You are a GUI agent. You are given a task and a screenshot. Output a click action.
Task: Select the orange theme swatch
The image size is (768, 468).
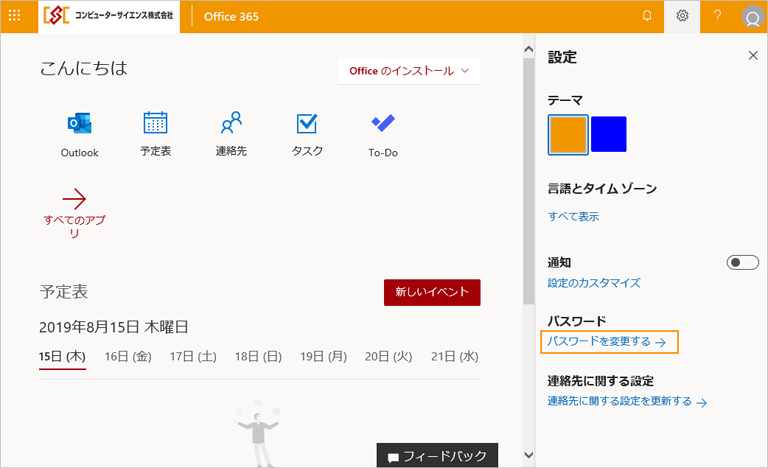568,135
